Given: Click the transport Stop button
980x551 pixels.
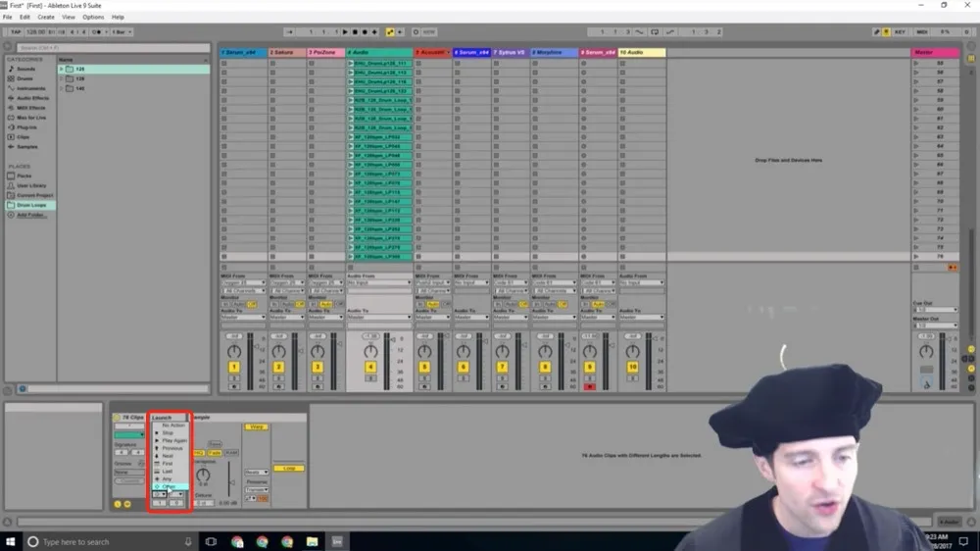Looking at the screenshot, I should coord(355,32).
